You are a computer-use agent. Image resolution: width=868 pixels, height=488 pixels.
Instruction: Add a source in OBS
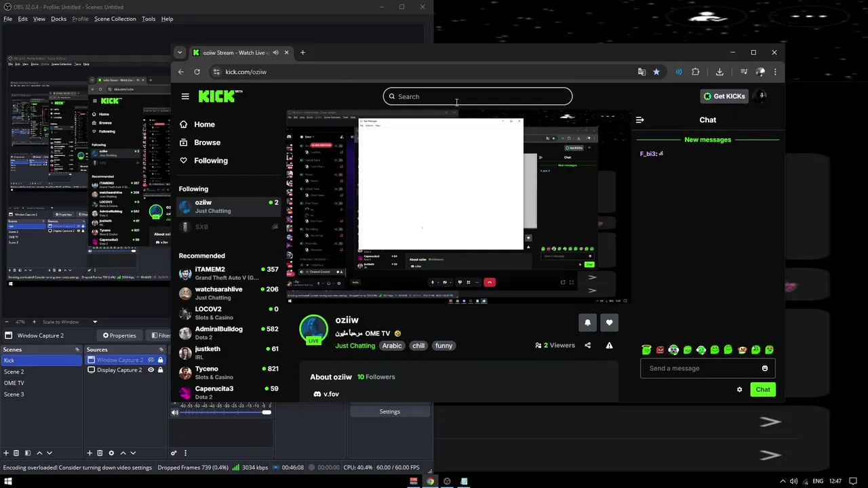tap(90, 453)
